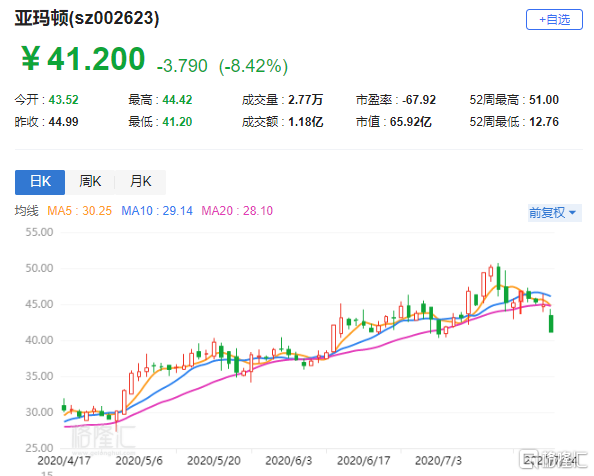Click the 成交量 2.77万 volume value
The image size is (594, 476).
pos(283,100)
